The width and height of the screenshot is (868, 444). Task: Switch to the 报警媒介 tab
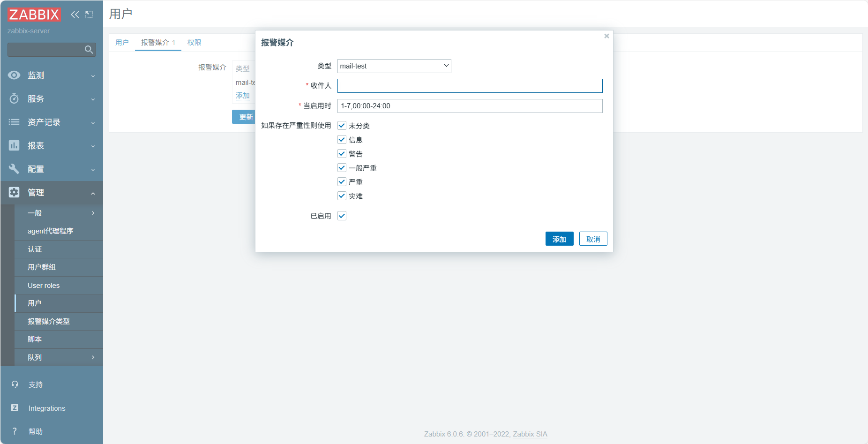(158, 42)
